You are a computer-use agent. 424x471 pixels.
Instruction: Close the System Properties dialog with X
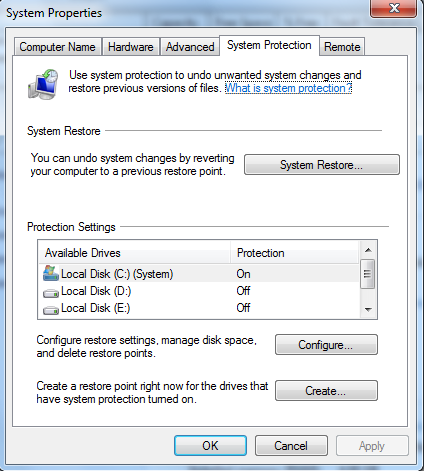click(393, 8)
